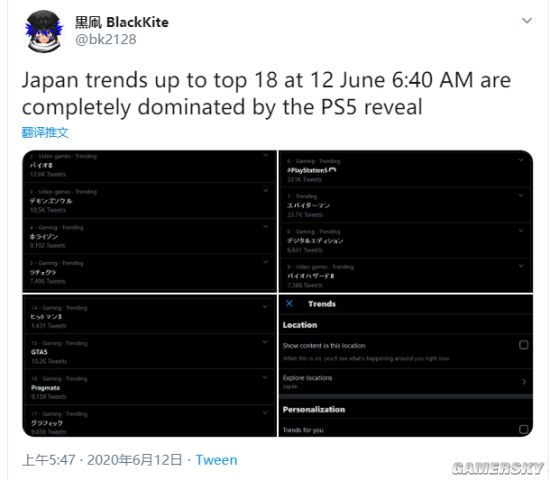This screenshot has width=550, height=480.
Task: Open BlackKite display name
Action: (x=122, y=22)
